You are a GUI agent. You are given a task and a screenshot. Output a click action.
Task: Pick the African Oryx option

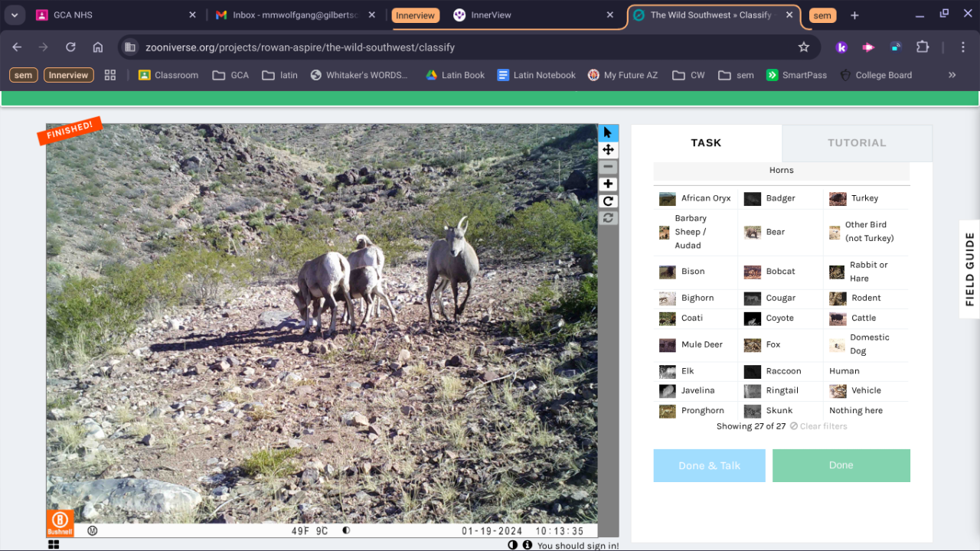(696, 198)
